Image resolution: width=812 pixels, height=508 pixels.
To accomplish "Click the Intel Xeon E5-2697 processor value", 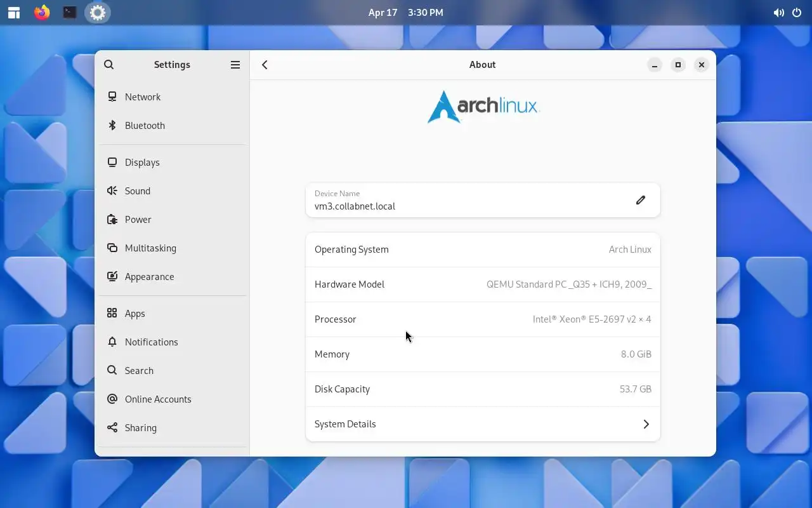I will click(x=592, y=319).
